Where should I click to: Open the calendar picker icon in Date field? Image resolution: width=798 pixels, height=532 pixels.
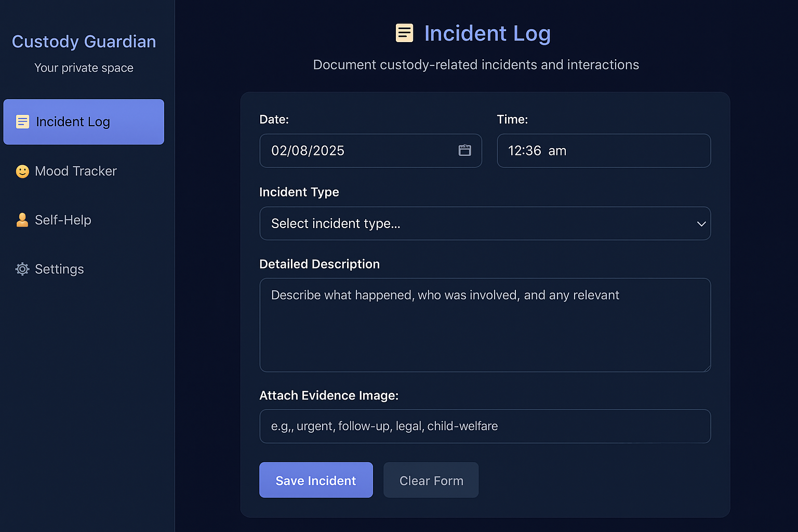tap(464, 151)
